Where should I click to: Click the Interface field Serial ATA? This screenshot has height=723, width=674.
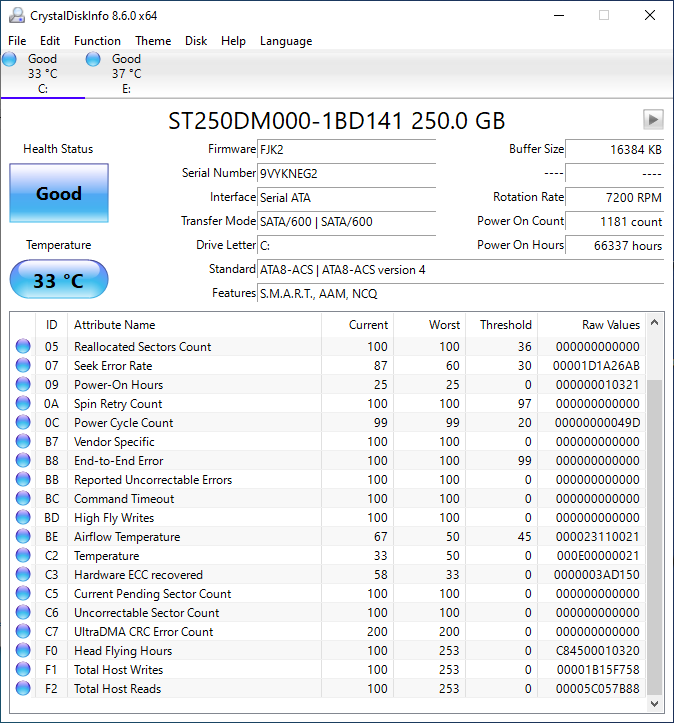coord(346,198)
